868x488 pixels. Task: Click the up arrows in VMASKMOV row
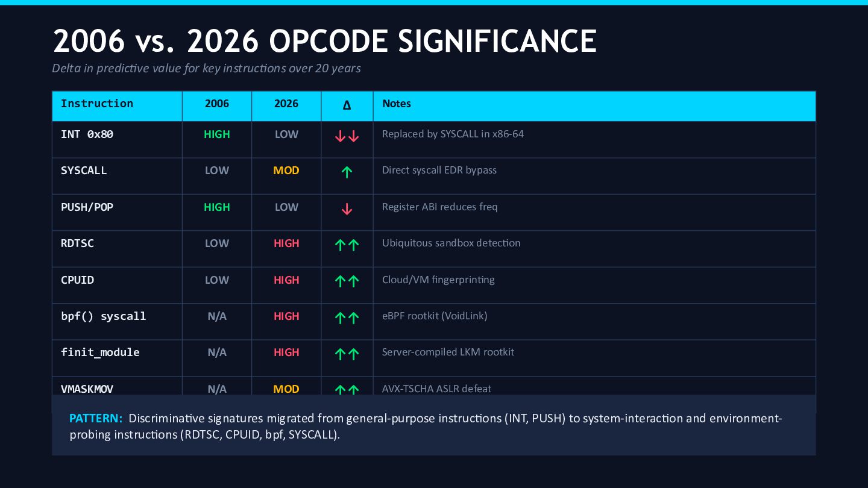347,390
